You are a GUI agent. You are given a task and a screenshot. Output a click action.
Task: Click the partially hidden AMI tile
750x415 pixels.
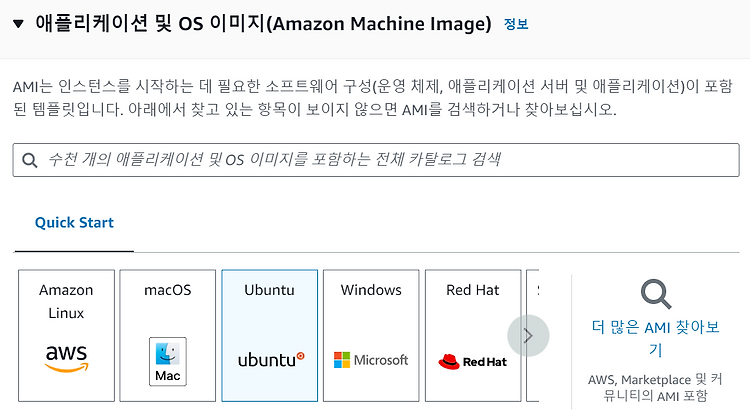tap(532, 336)
